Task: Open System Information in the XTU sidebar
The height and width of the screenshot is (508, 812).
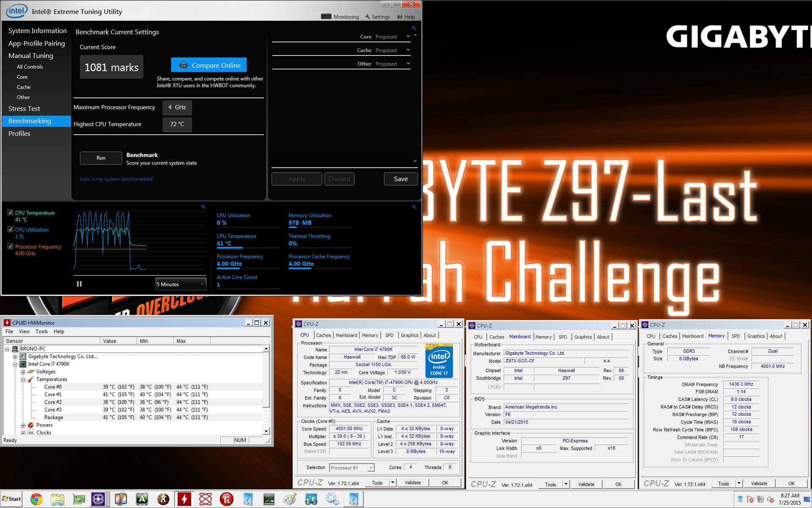Action: click(37, 31)
